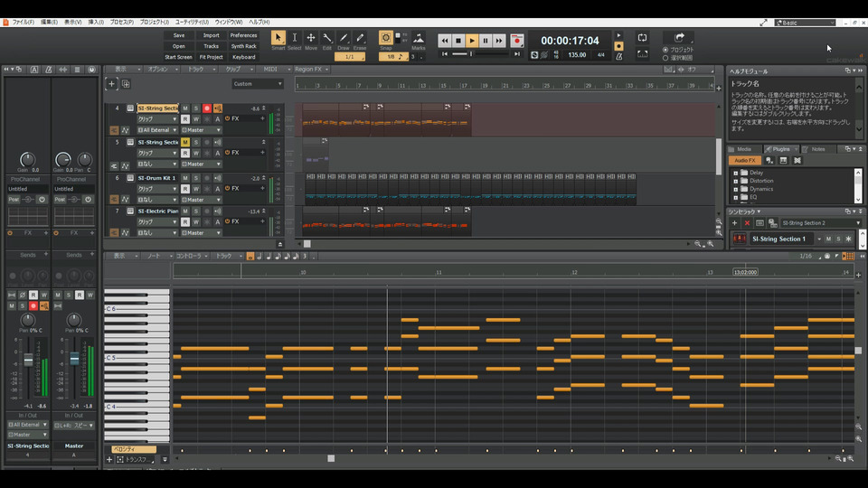The width and height of the screenshot is (868, 488).
Task: Adjust the left channel strip volume fader
Action: click(x=28, y=360)
